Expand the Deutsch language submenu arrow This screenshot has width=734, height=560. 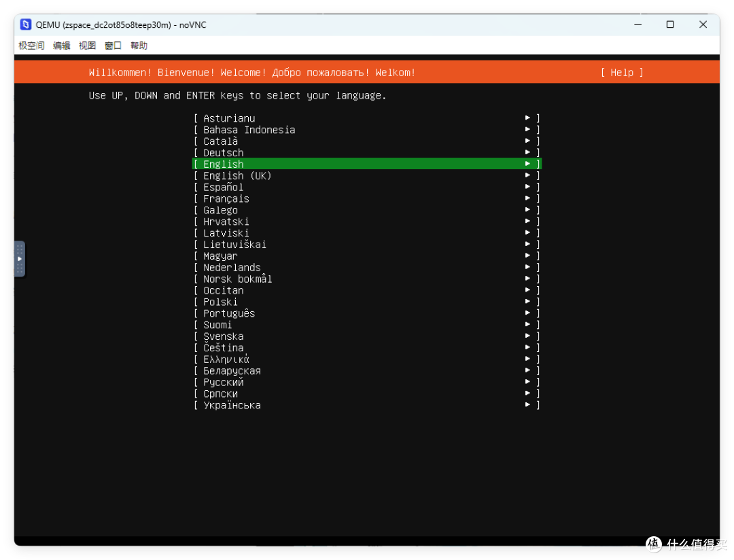[x=528, y=152]
